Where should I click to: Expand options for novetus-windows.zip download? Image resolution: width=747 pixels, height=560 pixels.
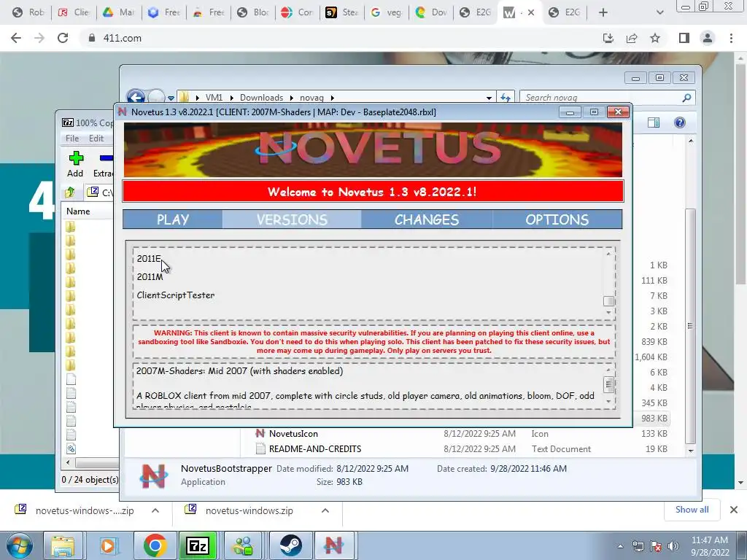pyautogui.click(x=325, y=510)
